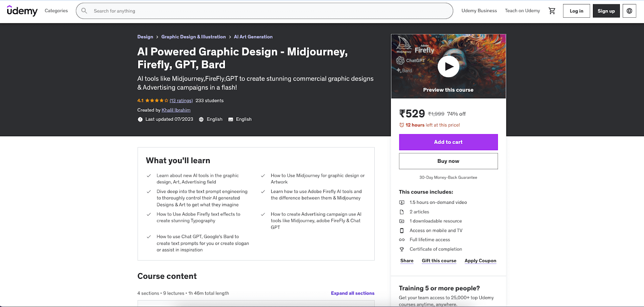Image resolution: width=644 pixels, height=307 pixels.
Task: Click the 233 students text
Action: 209,101
